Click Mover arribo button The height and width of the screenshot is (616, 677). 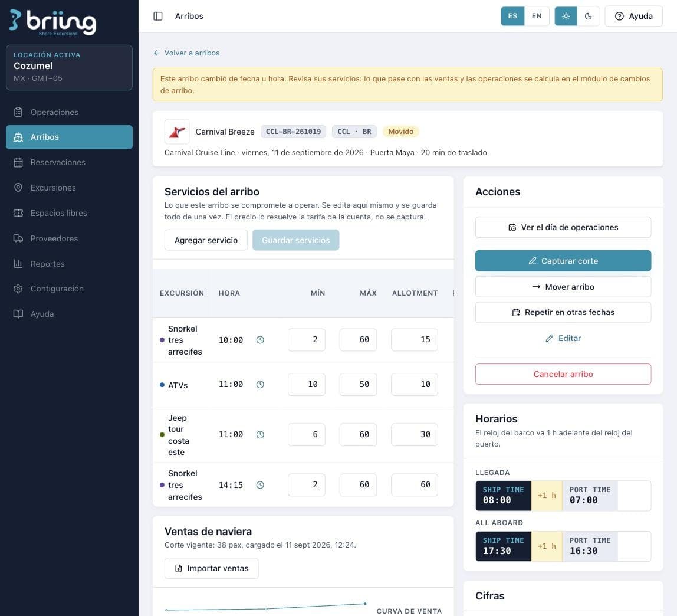pos(563,287)
